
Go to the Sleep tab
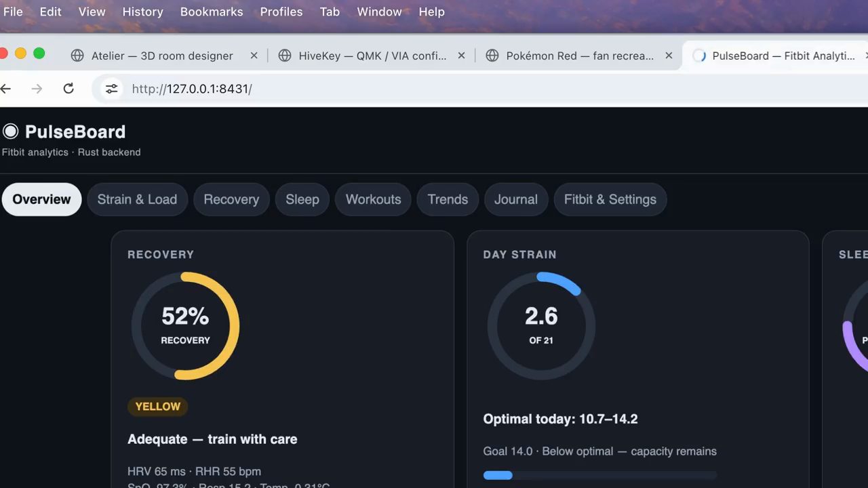click(x=302, y=199)
